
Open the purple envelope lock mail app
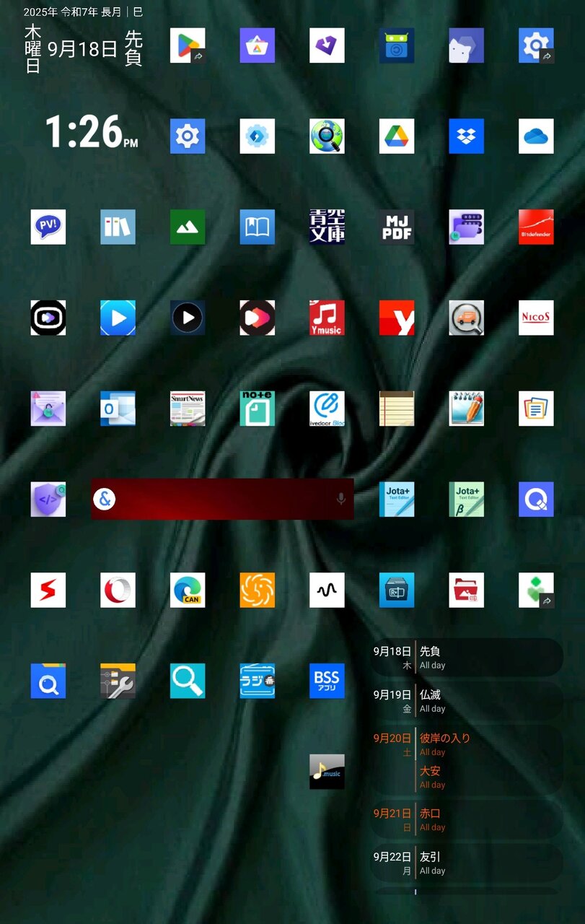(48, 409)
